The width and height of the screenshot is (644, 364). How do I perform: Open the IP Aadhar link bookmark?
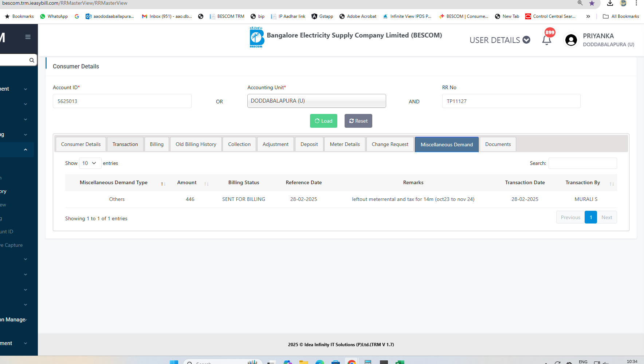coord(288,16)
